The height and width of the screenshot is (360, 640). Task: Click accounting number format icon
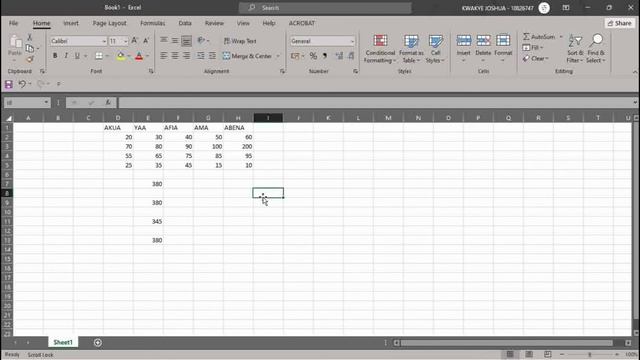tap(295, 56)
